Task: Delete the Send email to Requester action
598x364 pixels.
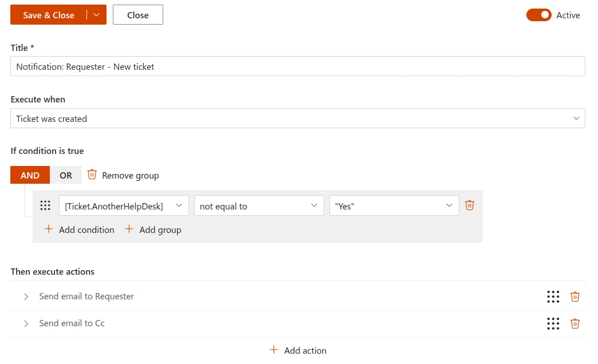Action: click(x=575, y=296)
